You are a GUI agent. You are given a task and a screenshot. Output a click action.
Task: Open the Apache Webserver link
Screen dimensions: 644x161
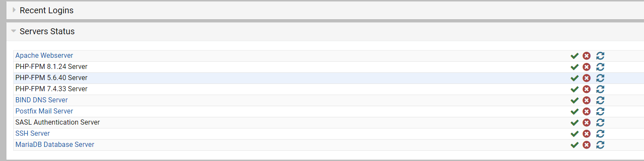coord(44,55)
